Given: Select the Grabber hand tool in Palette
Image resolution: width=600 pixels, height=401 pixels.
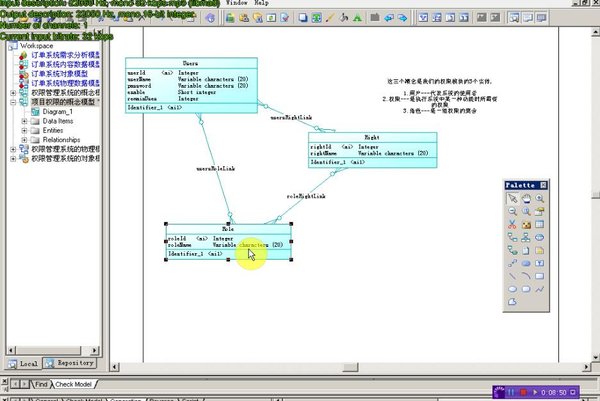Looking at the screenshot, I should 526,198.
